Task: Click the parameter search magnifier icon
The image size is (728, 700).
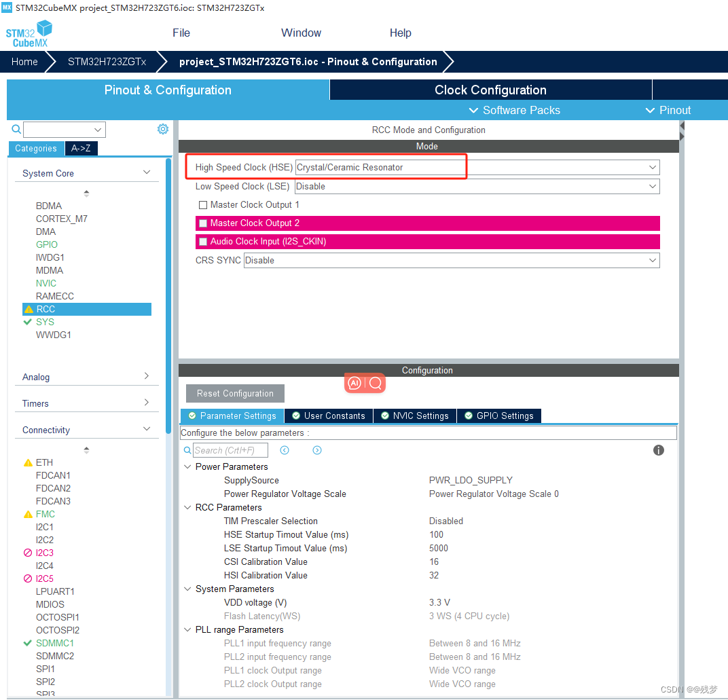Action: (187, 450)
